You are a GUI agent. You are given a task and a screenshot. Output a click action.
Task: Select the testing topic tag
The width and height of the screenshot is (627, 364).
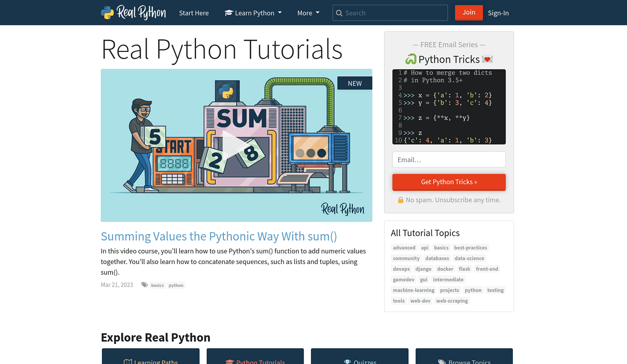pos(495,291)
